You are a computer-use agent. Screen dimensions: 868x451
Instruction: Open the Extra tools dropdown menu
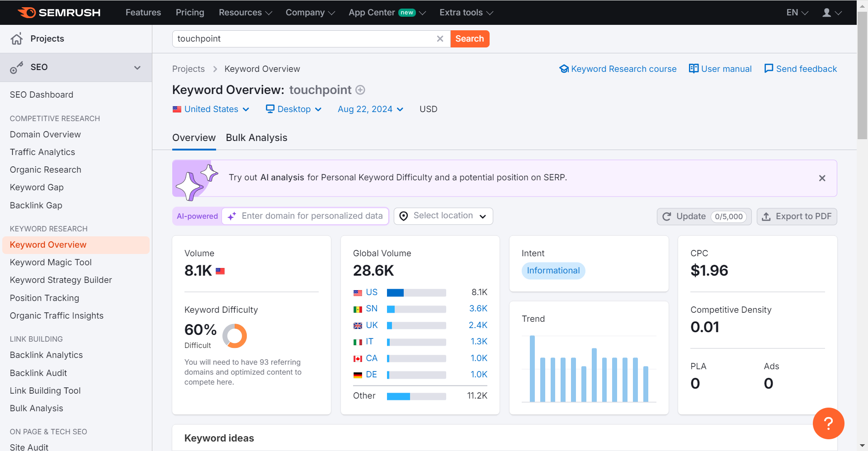[466, 13]
